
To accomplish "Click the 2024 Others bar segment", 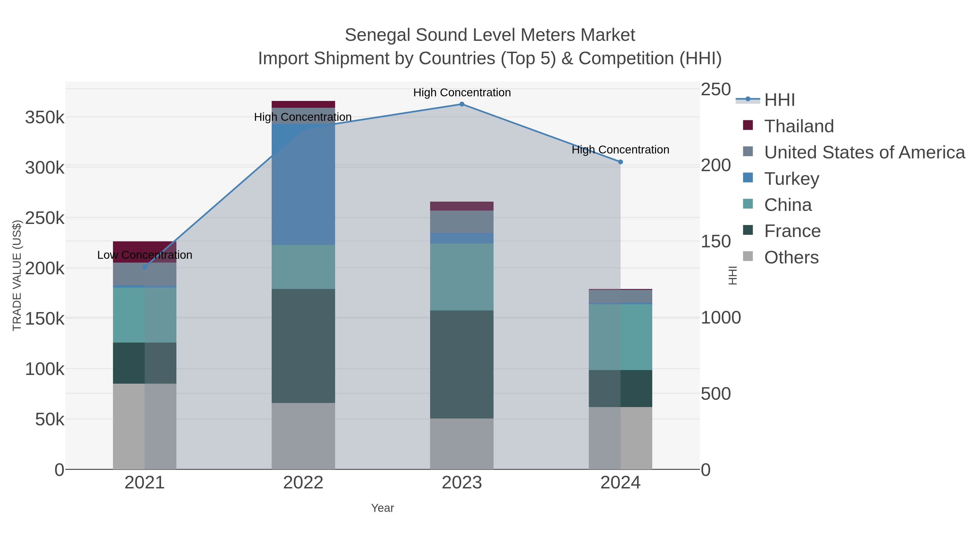I will pos(620,438).
